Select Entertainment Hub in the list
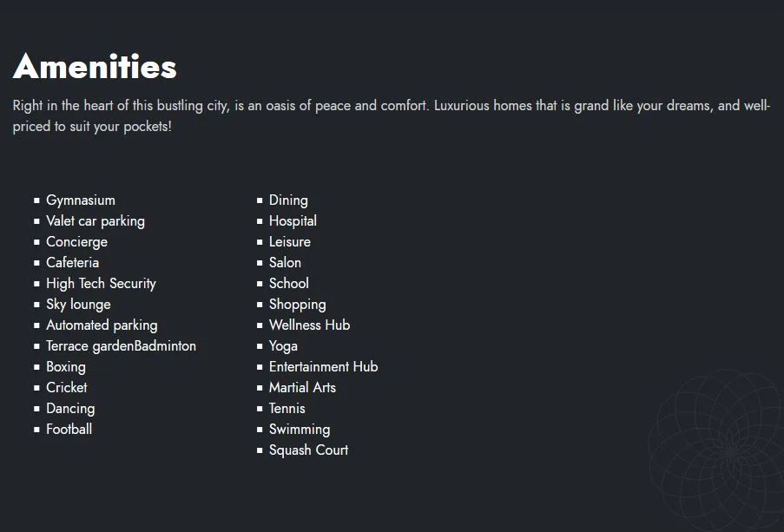 [324, 366]
